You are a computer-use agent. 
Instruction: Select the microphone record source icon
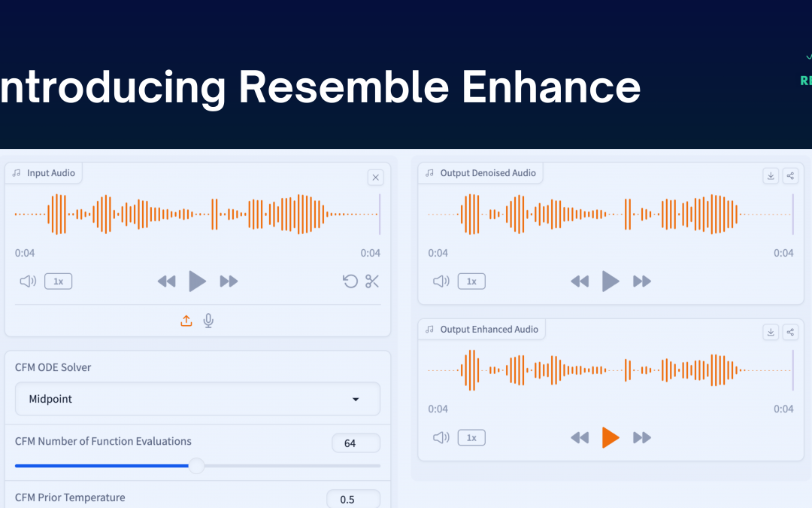pos(208,321)
